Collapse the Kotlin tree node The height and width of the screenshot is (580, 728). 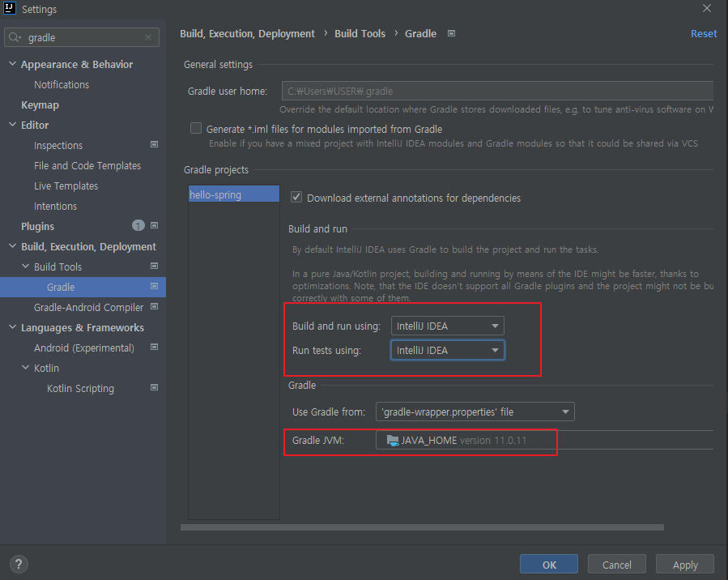click(26, 367)
